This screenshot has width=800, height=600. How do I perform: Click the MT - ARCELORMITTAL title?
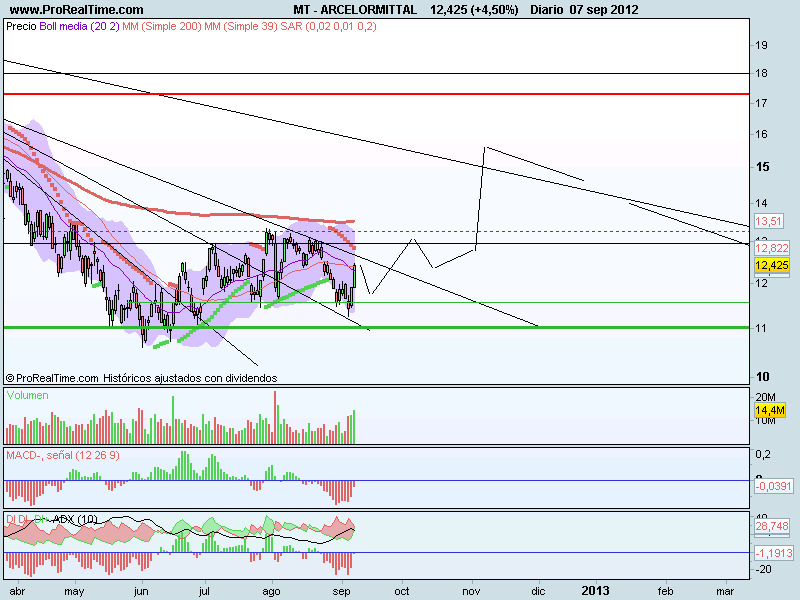pyautogui.click(x=355, y=9)
